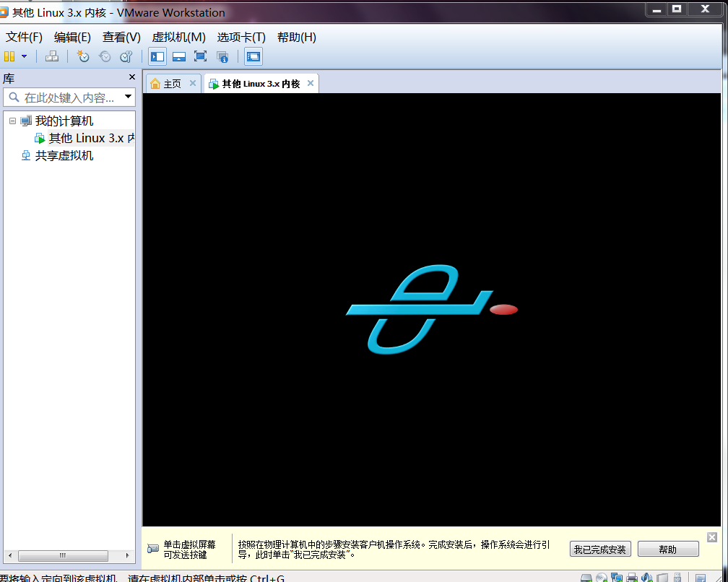Maximize the VMware Workstation window

coord(677,9)
